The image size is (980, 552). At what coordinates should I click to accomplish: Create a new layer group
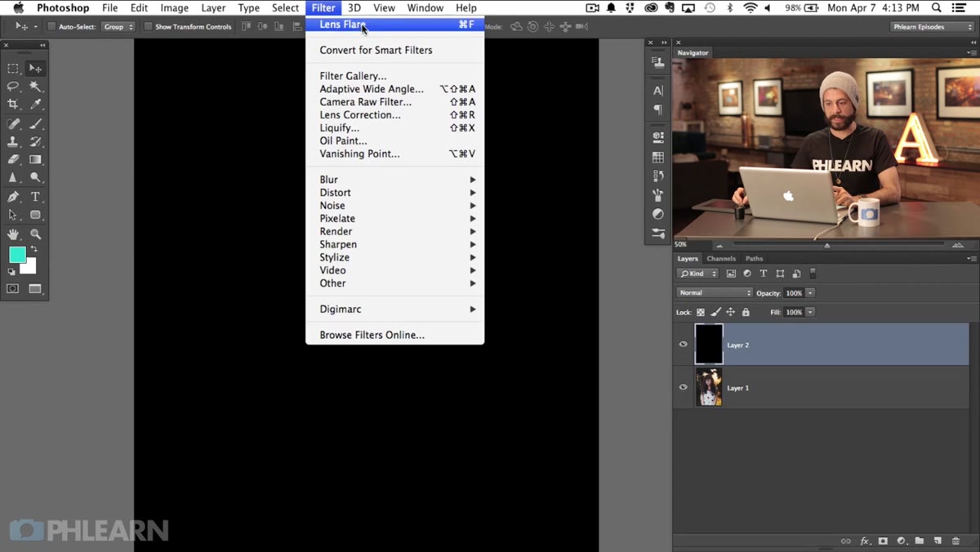click(920, 541)
